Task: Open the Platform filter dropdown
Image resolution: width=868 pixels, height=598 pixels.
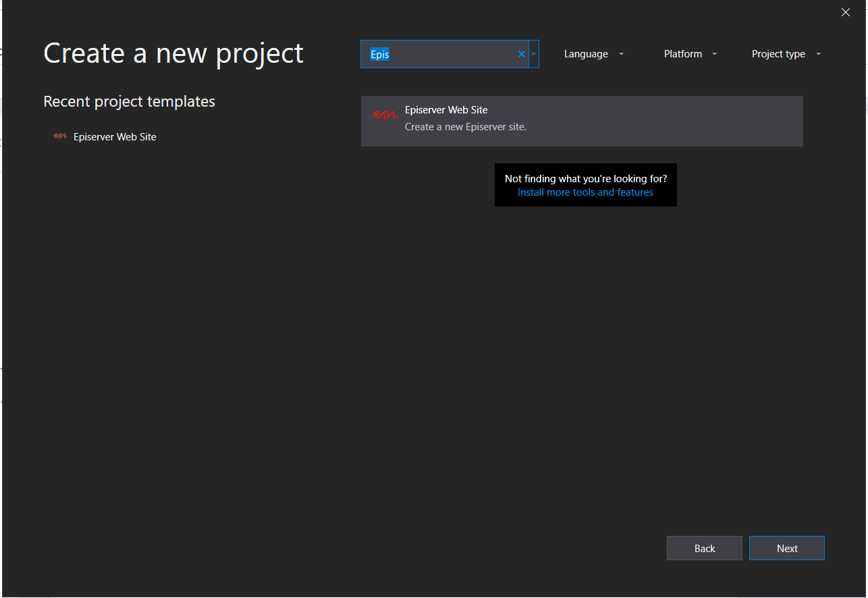Action: tap(683, 54)
